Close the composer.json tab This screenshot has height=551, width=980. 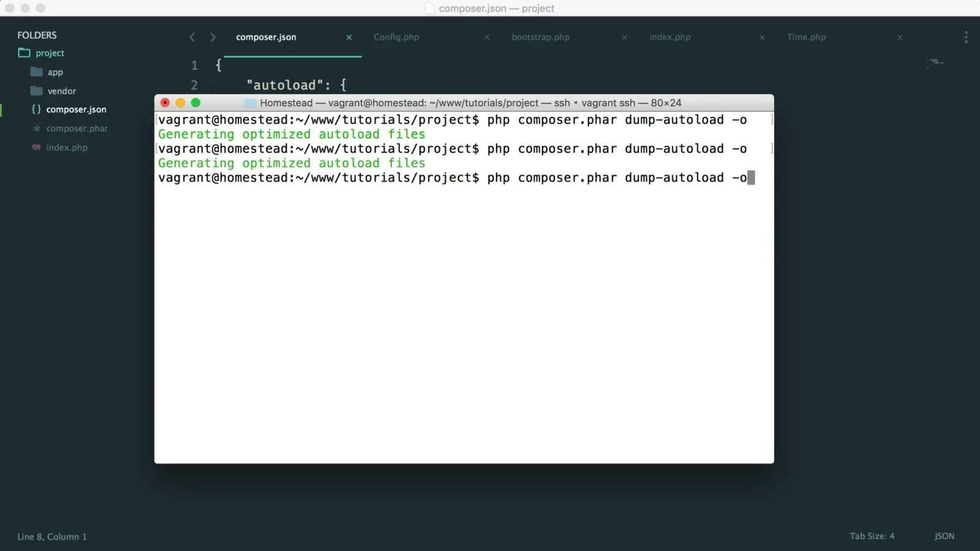pos(349,37)
